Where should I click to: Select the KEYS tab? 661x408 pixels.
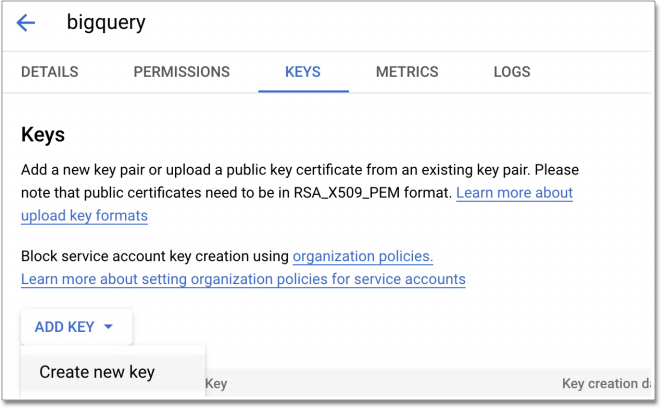(303, 72)
